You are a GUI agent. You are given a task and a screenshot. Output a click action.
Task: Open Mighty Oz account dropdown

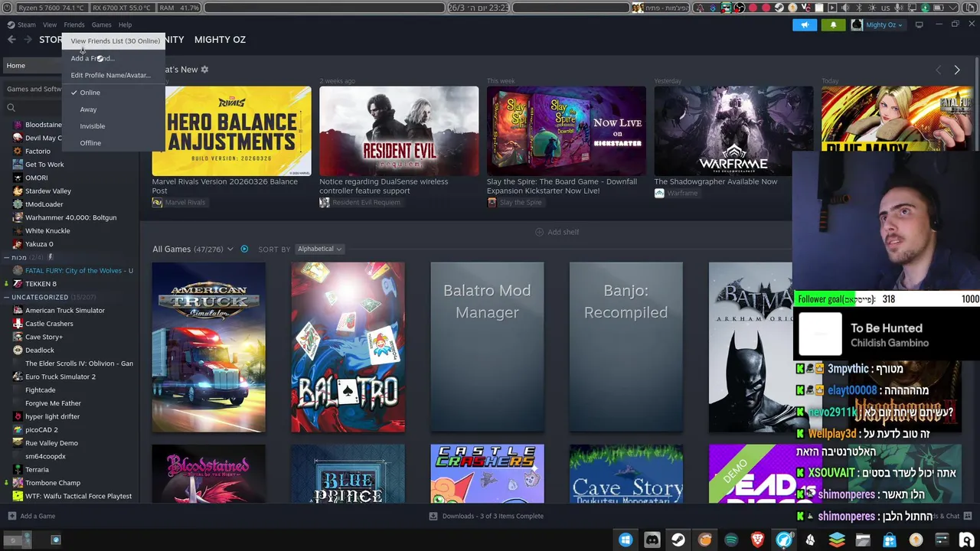click(877, 24)
